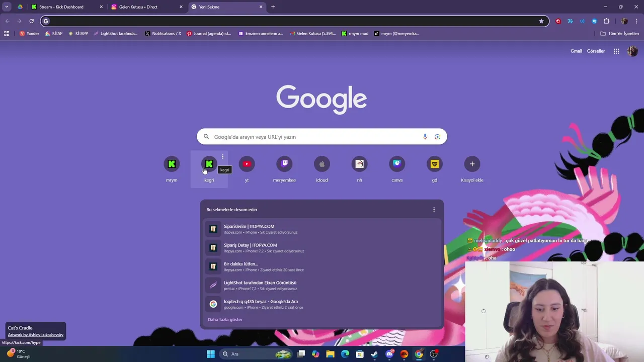This screenshot has width=644, height=362.
Task: Open the kegri shortcut tile
Action: (209, 169)
